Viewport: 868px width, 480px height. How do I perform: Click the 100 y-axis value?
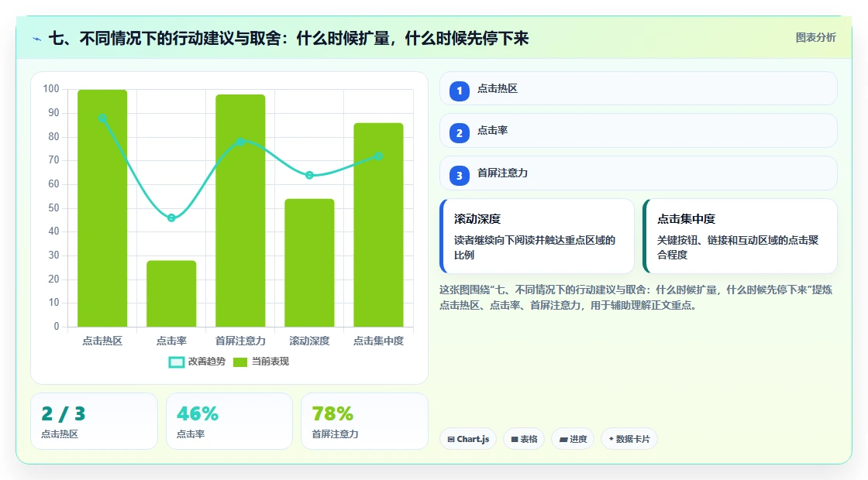tap(51, 89)
